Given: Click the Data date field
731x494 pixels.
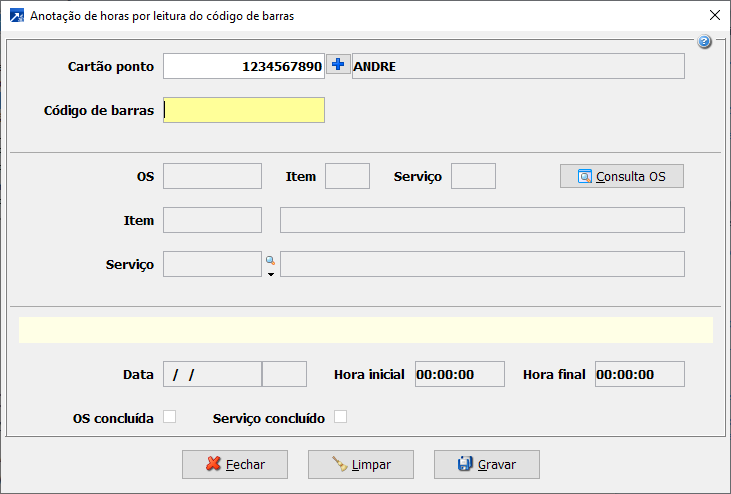Looking at the screenshot, I should [x=212, y=374].
